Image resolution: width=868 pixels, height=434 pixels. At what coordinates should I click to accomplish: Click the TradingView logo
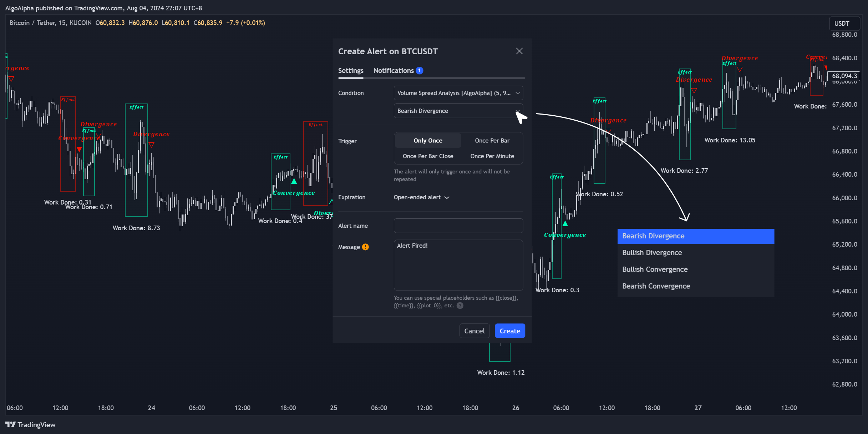tap(30, 425)
